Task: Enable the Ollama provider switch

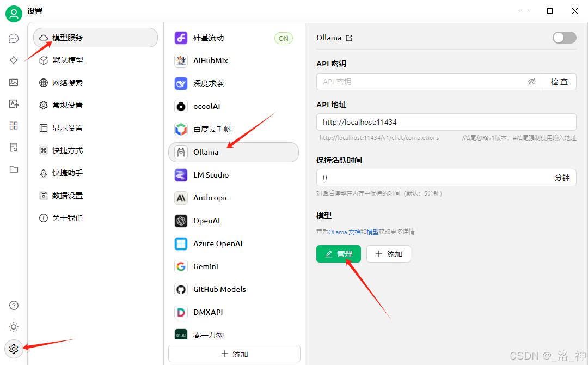Action: [565, 38]
